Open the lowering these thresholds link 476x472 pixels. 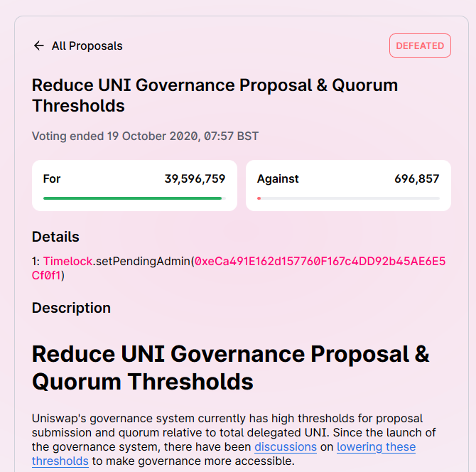pos(224,454)
